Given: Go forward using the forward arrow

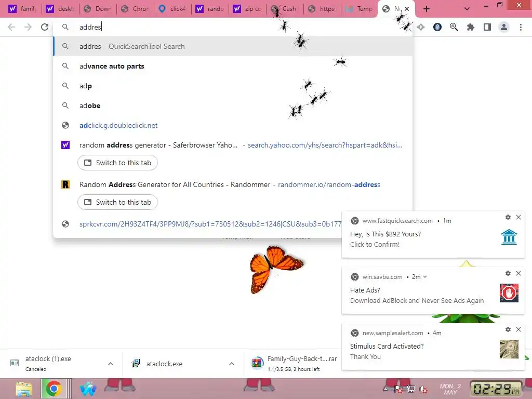Looking at the screenshot, I should (28, 27).
